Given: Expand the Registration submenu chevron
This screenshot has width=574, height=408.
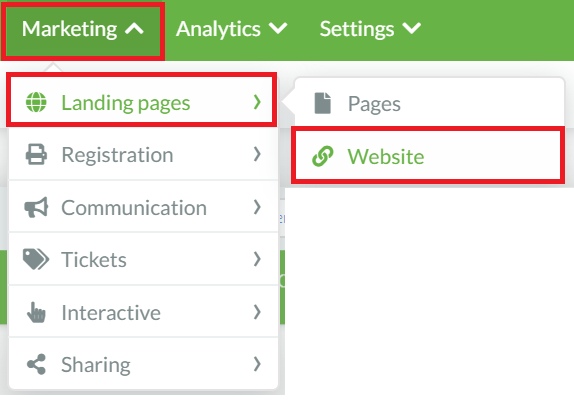Looking at the screenshot, I should [x=257, y=154].
